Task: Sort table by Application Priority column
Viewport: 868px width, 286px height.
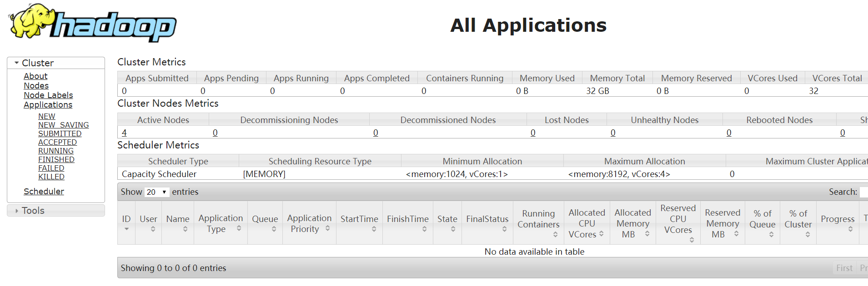Action: click(x=309, y=223)
